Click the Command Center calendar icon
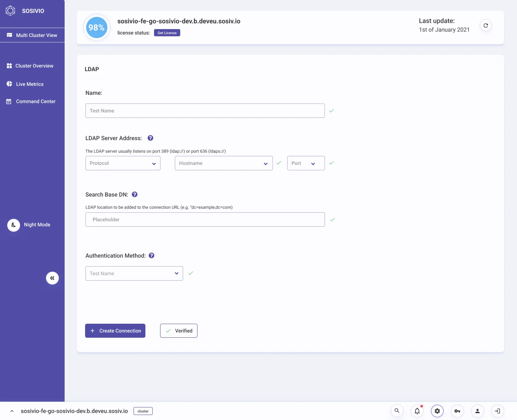The height and width of the screenshot is (420, 517). (9, 102)
